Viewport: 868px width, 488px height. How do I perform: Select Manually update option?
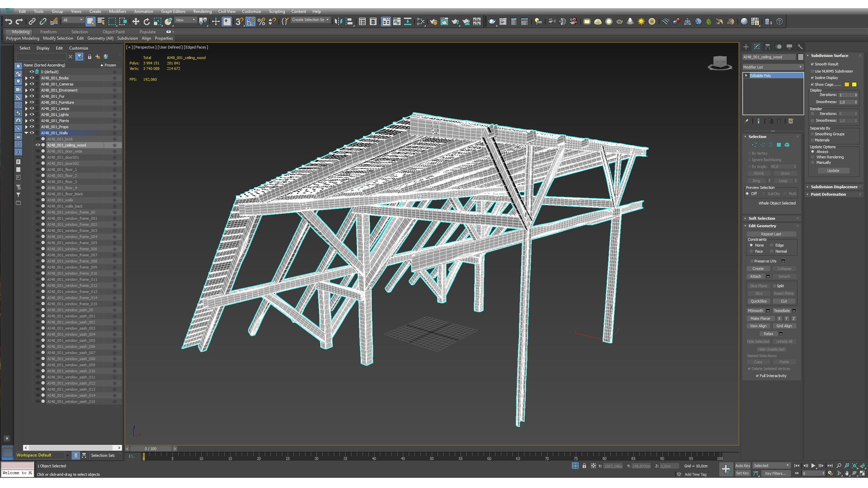point(813,162)
